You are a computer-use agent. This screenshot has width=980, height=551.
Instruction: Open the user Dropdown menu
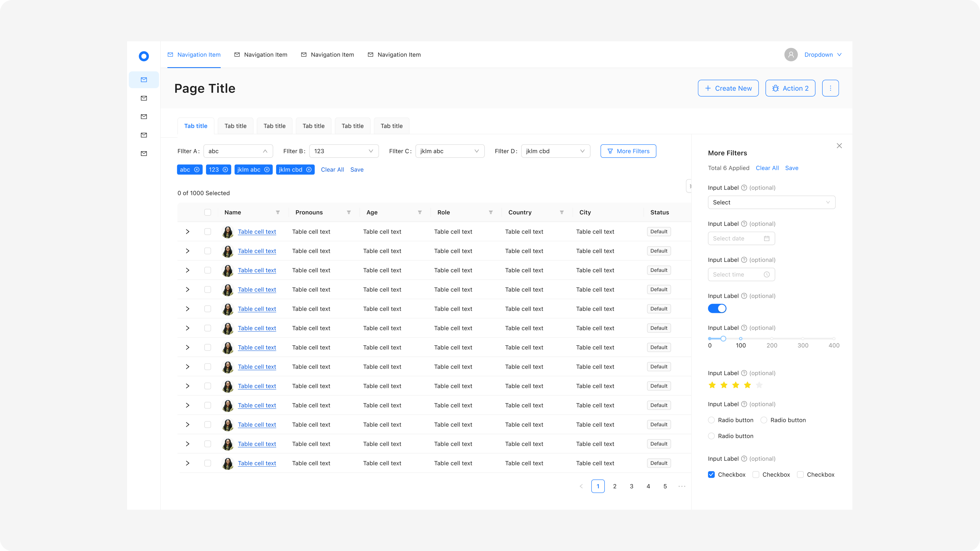pyautogui.click(x=823, y=55)
